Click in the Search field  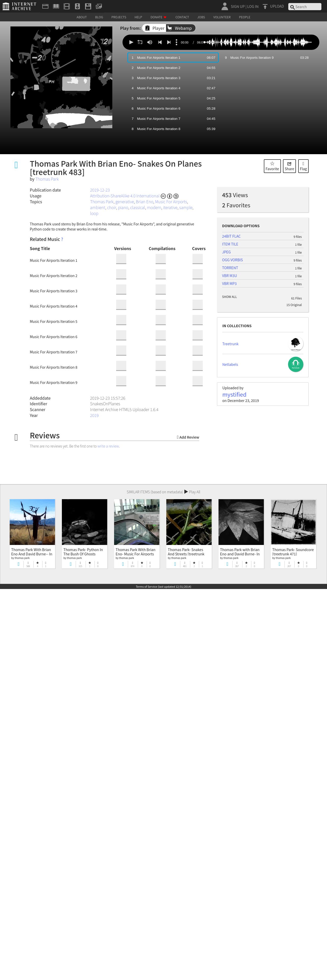pos(305,7)
